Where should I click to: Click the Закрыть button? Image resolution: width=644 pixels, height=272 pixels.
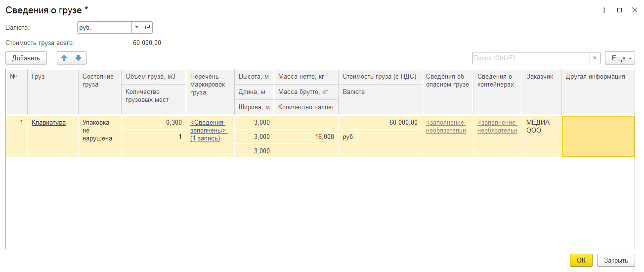(616, 260)
